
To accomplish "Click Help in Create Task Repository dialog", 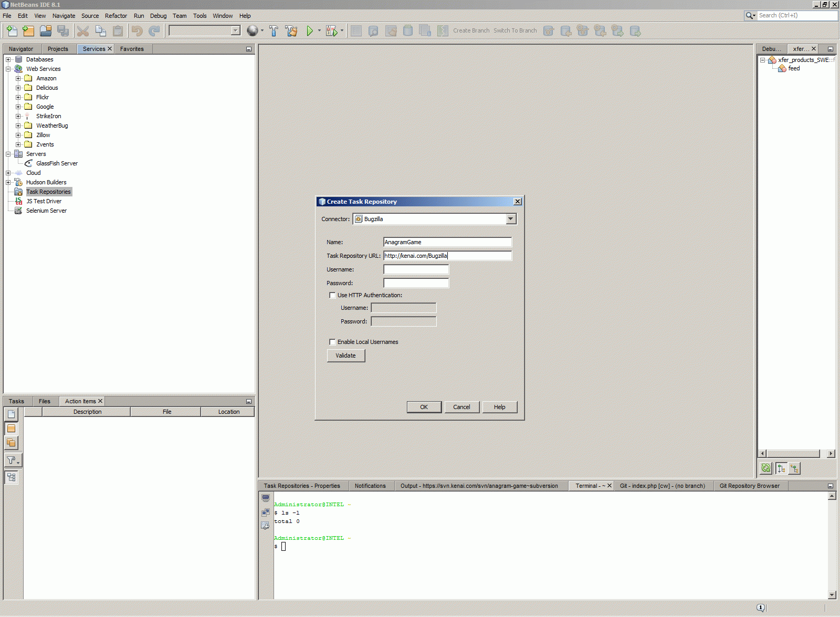I will pyautogui.click(x=500, y=407).
